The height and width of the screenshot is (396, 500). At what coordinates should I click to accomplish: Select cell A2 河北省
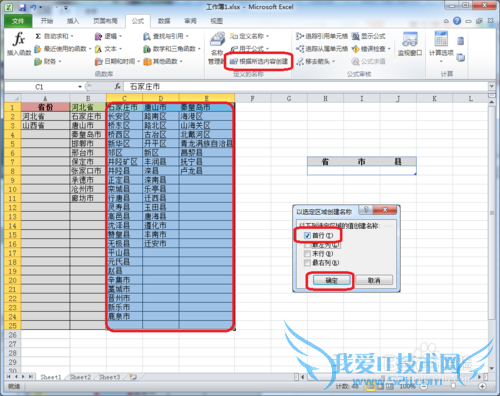pos(45,116)
